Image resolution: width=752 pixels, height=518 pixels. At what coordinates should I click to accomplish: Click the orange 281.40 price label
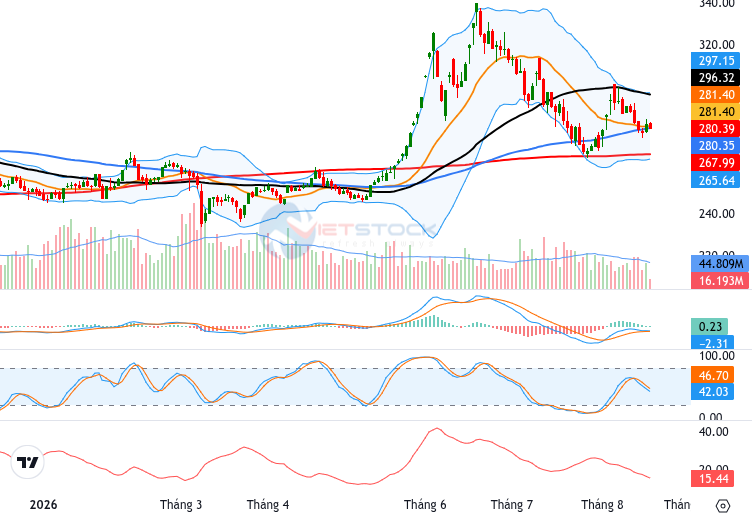716,94
